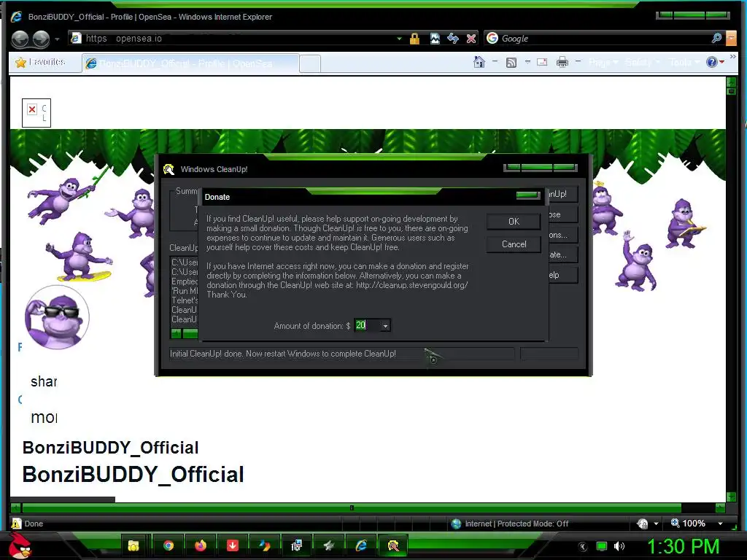
Task: Click the Windows CleanUp! title icon
Action: (x=169, y=169)
